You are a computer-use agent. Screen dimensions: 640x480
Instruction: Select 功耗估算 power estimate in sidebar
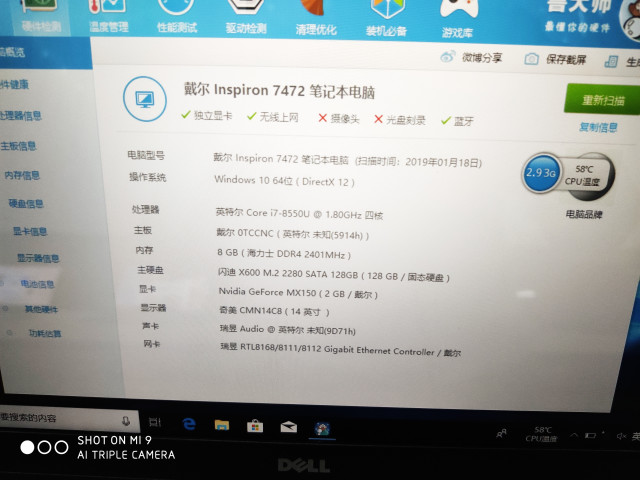tap(45, 333)
